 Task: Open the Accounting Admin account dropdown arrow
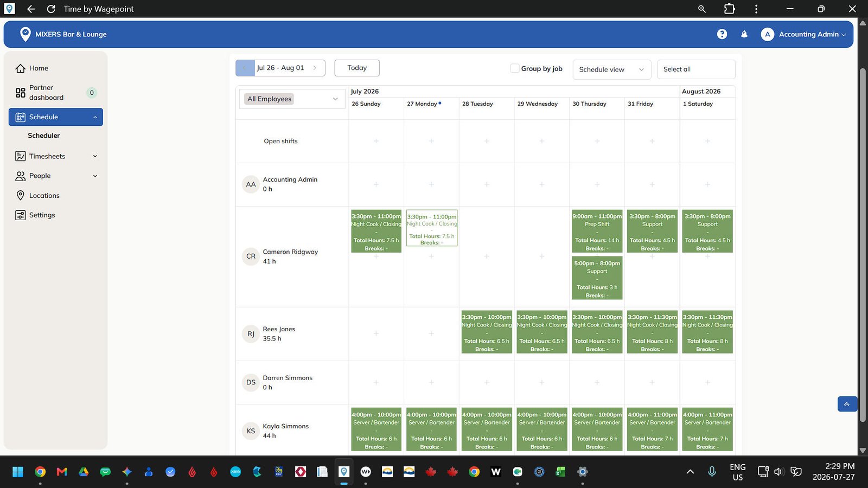click(844, 35)
